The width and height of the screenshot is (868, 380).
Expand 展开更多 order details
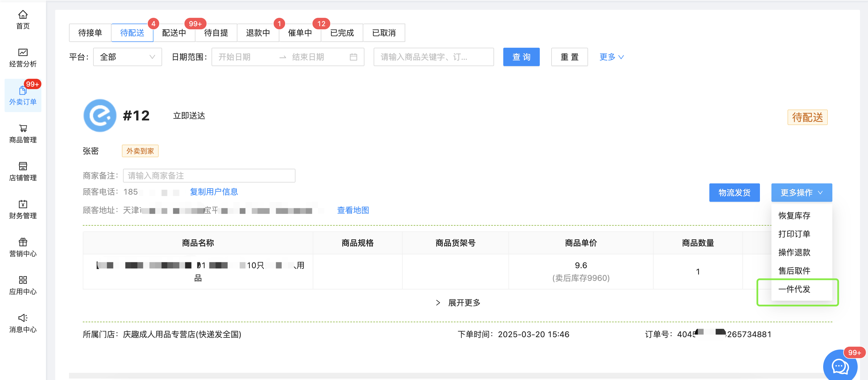(458, 302)
